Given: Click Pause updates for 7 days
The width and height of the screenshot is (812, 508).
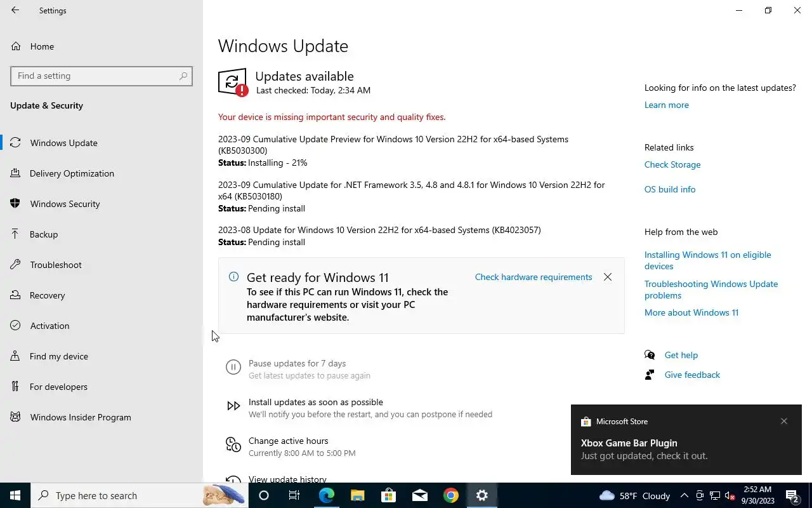Looking at the screenshot, I should click(x=297, y=364).
